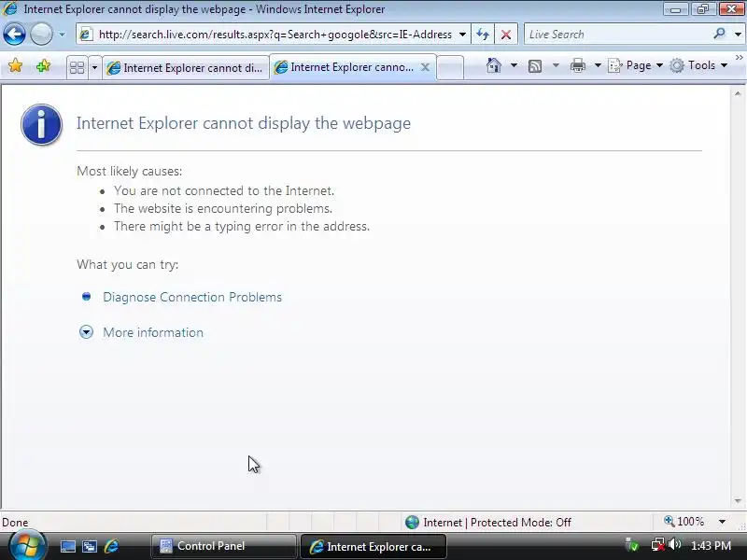The width and height of the screenshot is (747, 560).
Task: Click Internet Explorer taskbar button
Action: [x=373, y=546]
